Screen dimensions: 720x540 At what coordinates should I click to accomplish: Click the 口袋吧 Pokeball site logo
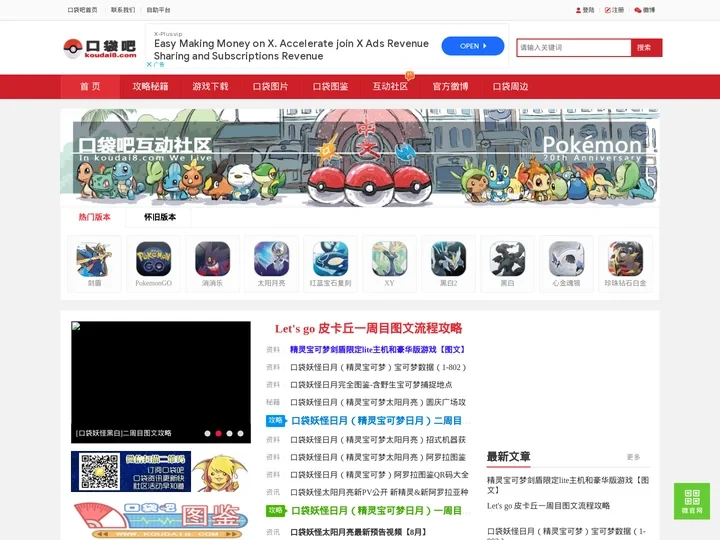point(100,48)
